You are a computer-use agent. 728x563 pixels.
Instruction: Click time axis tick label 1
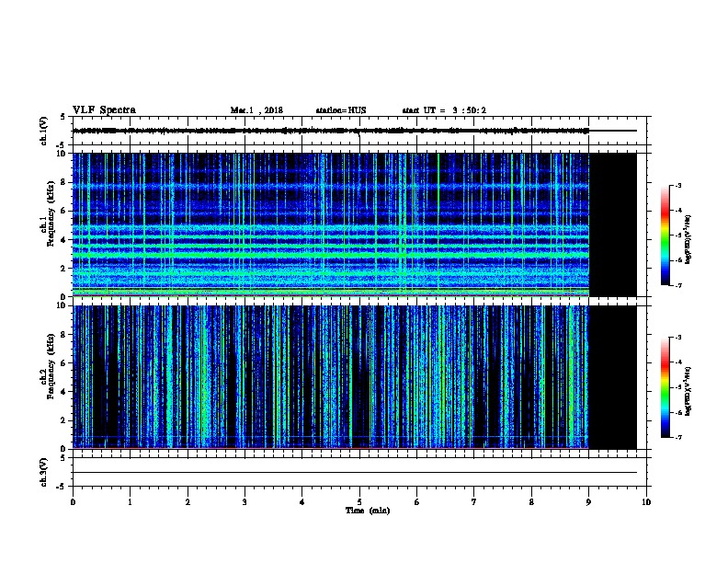tap(130, 502)
